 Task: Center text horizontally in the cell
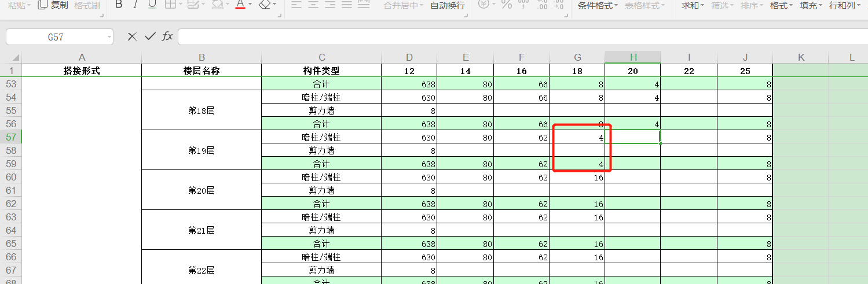click(313, 5)
